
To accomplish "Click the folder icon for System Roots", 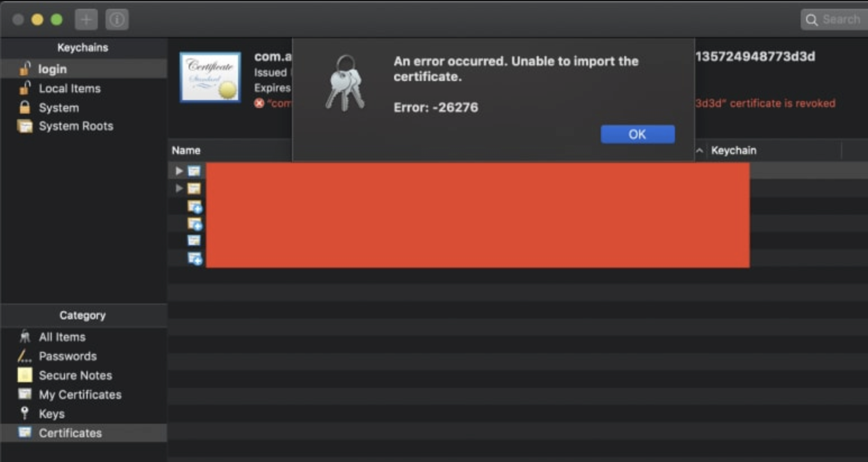I will (x=25, y=126).
